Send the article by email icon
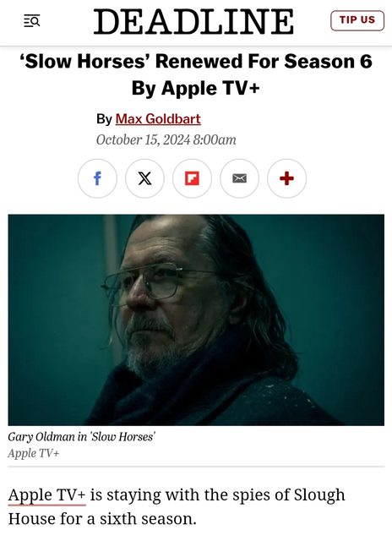This screenshot has width=392, height=541. pyautogui.click(x=240, y=178)
